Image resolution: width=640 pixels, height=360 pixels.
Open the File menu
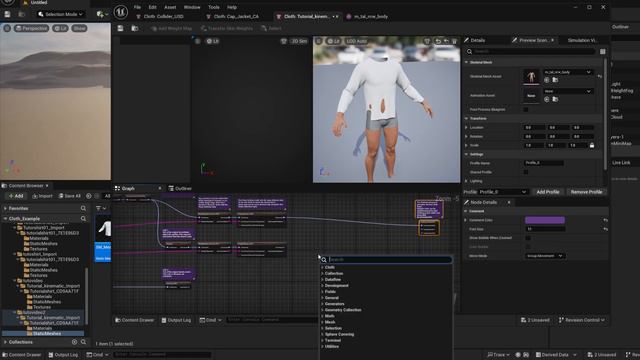(137, 7)
